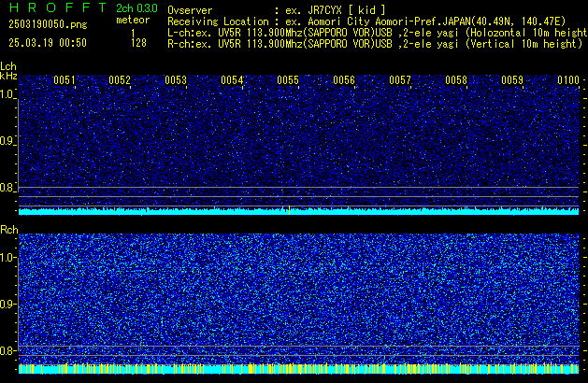Click the HROFFT title text
This screenshot has width=588, height=383.
(x=58, y=7)
